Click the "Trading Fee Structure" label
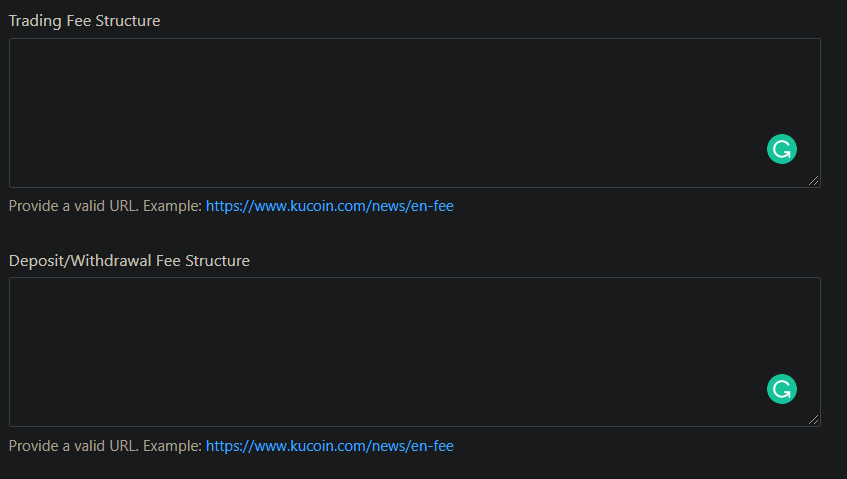The height and width of the screenshot is (479, 847). click(x=84, y=21)
